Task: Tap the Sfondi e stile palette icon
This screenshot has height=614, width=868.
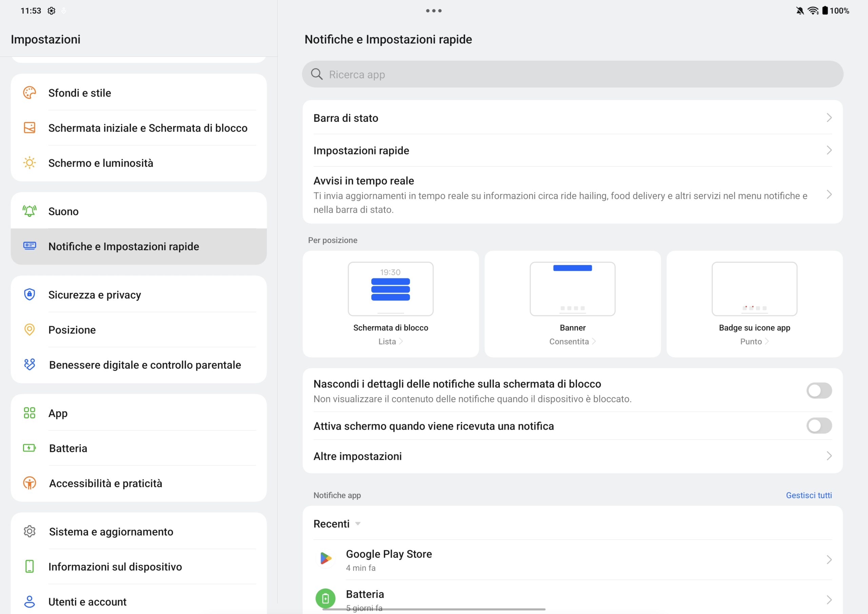Action: click(29, 93)
